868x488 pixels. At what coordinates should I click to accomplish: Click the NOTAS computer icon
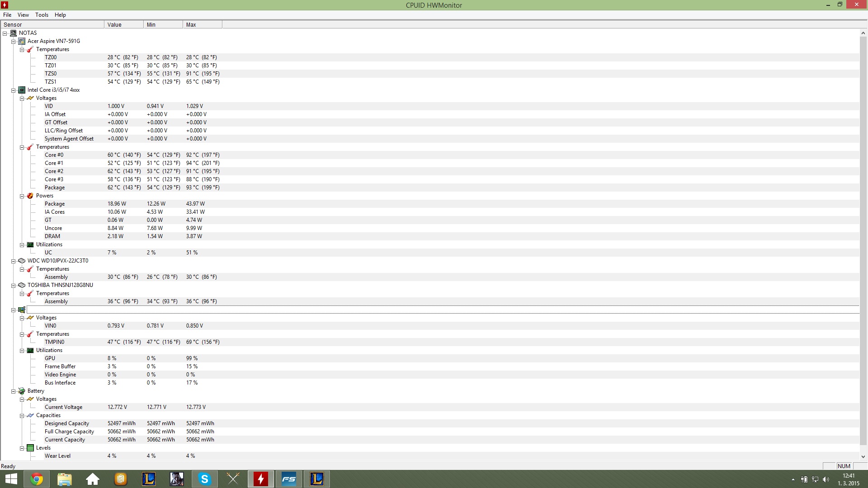13,33
